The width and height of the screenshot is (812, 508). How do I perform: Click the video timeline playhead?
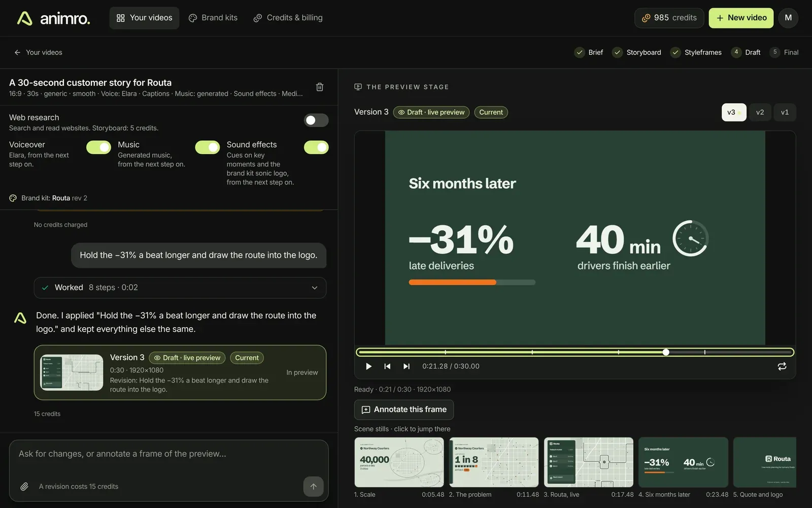666,352
